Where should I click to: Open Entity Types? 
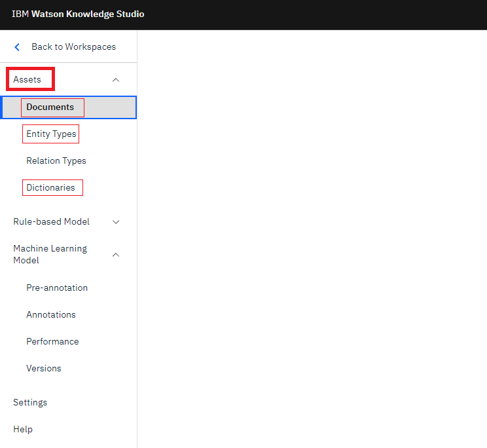click(51, 134)
